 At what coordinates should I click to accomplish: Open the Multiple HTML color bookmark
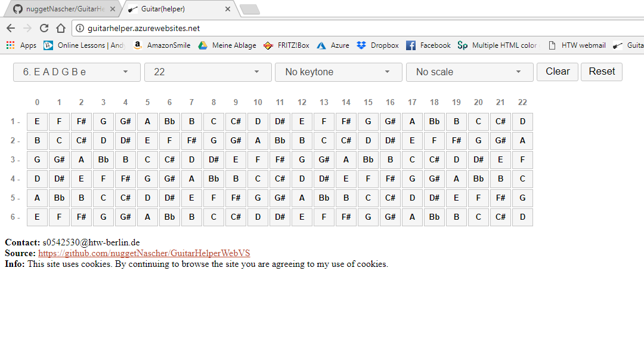coord(497,45)
